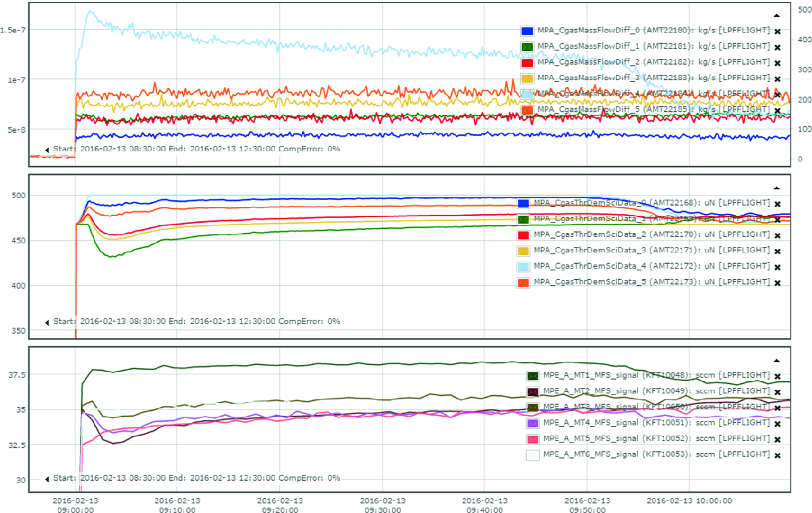Click the white swatch of MPE_A_MT6_MFS_signal

point(533,454)
